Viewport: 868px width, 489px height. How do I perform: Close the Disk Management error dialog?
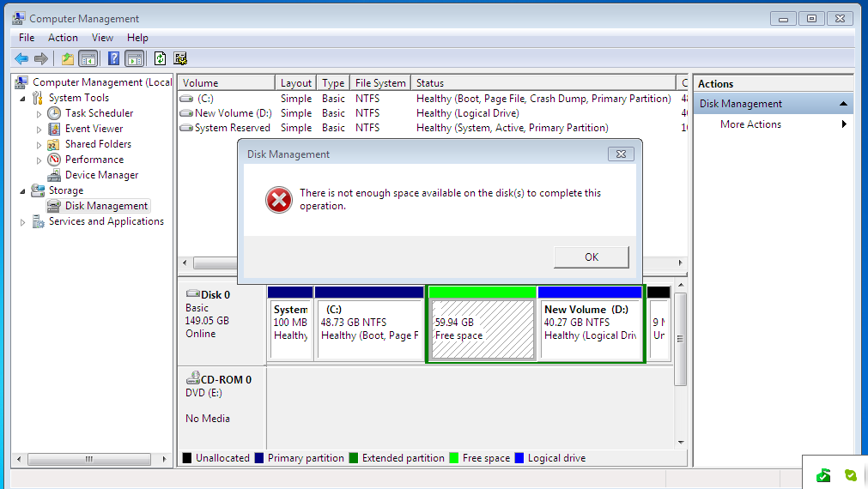(621, 154)
